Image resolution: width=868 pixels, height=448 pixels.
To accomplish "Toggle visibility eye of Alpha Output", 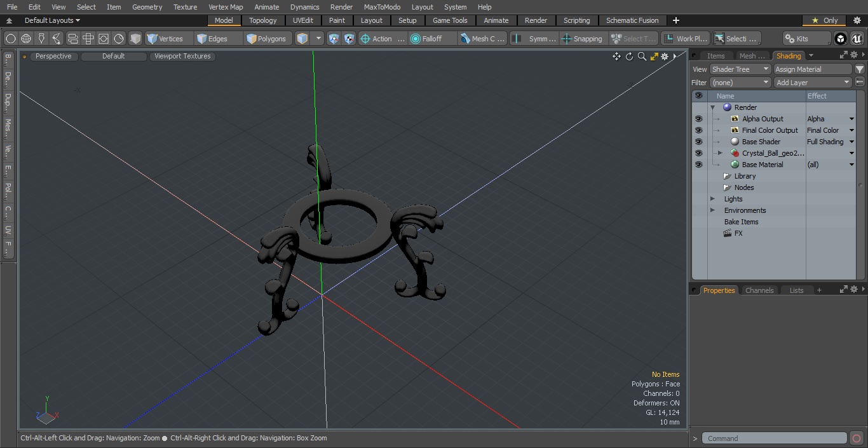I will pos(699,119).
